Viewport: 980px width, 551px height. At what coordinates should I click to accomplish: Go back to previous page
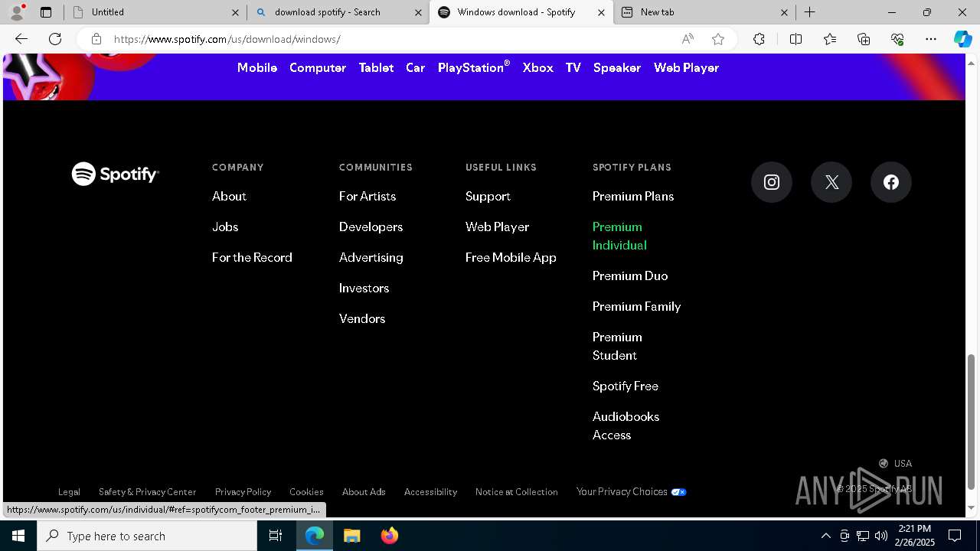pyautogui.click(x=21, y=39)
